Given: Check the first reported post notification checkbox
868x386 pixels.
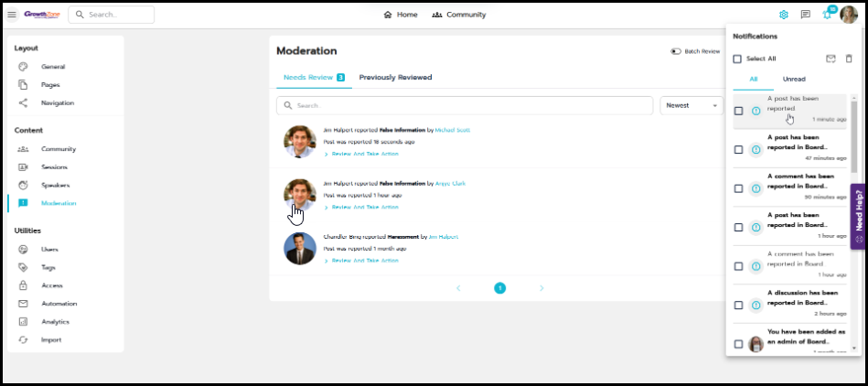Looking at the screenshot, I should click(739, 111).
